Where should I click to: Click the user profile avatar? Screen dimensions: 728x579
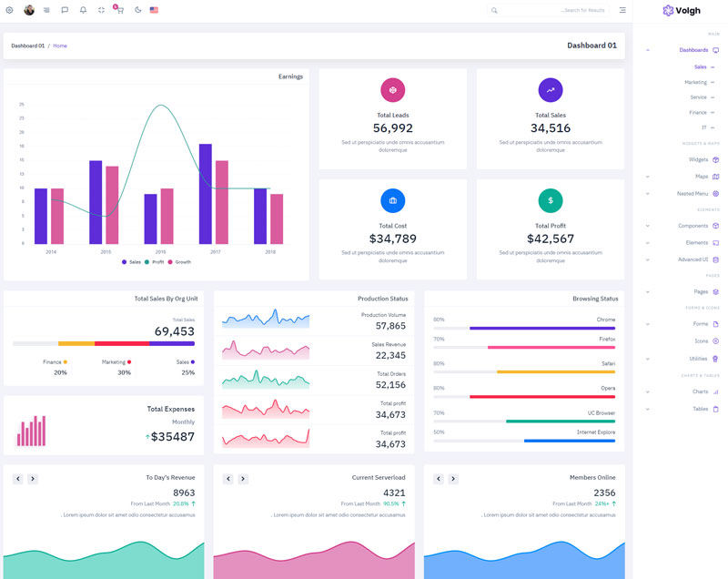pos(29,10)
